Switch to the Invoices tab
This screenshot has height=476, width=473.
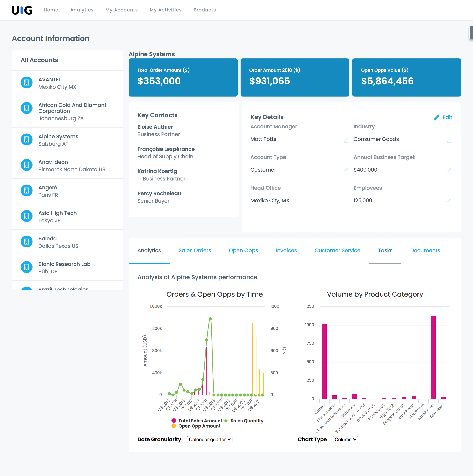click(286, 251)
